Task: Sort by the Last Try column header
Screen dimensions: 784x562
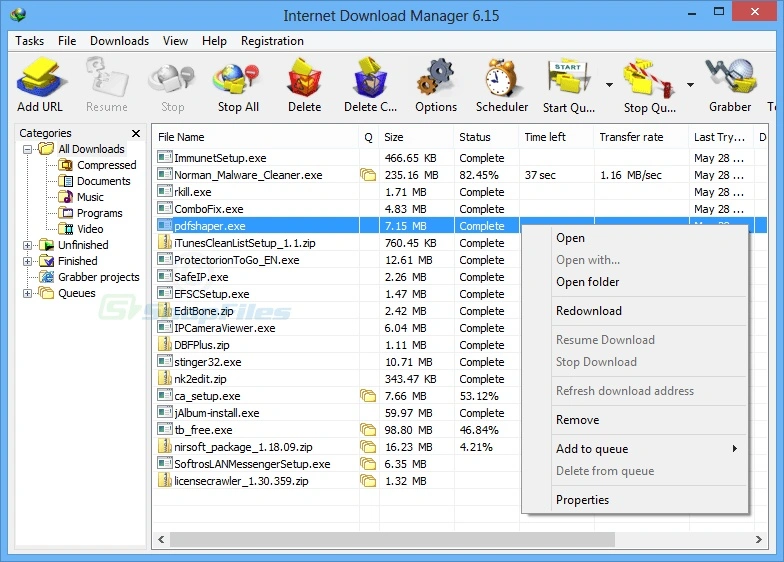Action: click(x=722, y=137)
